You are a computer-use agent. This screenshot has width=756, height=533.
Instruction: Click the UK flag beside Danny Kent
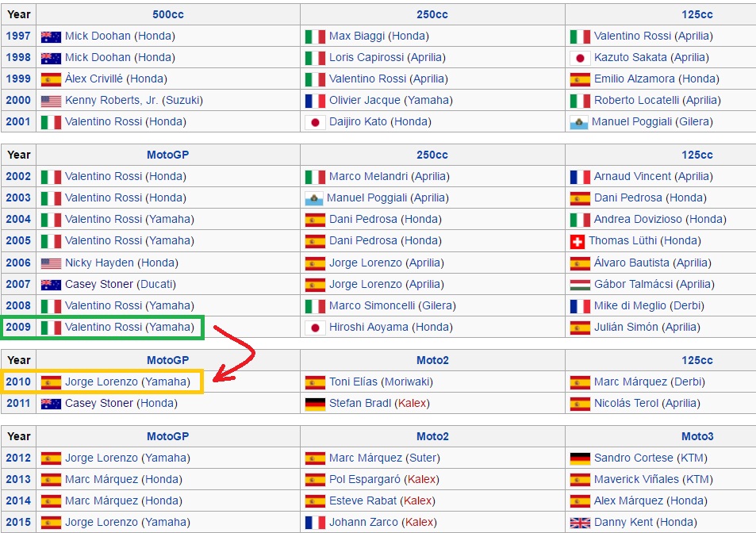click(580, 523)
